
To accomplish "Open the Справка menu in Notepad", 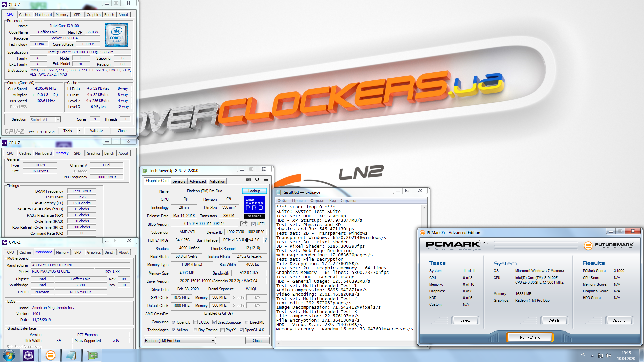I will tap(348, 201).
